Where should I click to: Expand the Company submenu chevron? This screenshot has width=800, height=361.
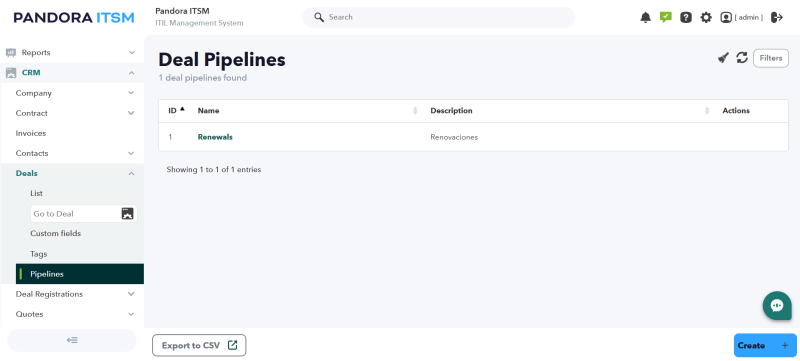click(x=131, y=93)
